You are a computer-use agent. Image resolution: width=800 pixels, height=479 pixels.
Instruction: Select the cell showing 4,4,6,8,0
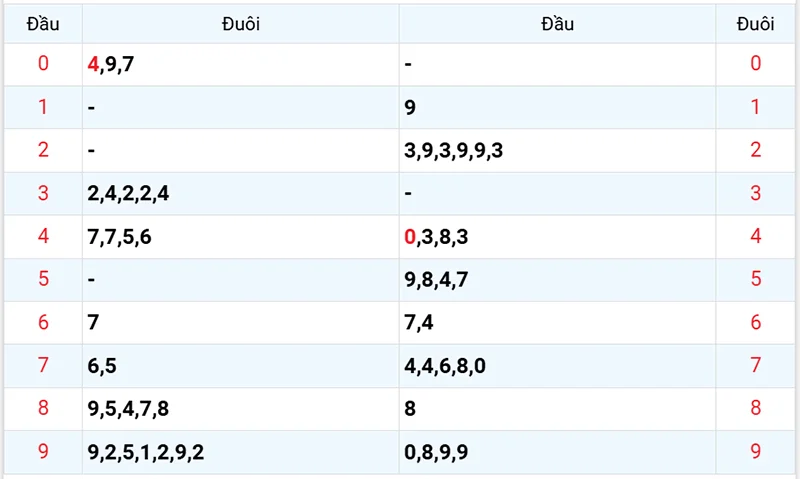coord(557,366)
